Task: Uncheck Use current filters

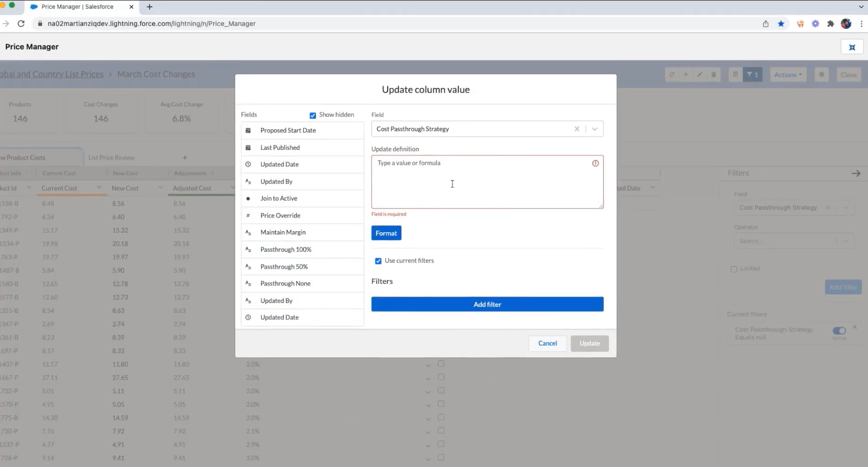Action: (x=378, y=261)
